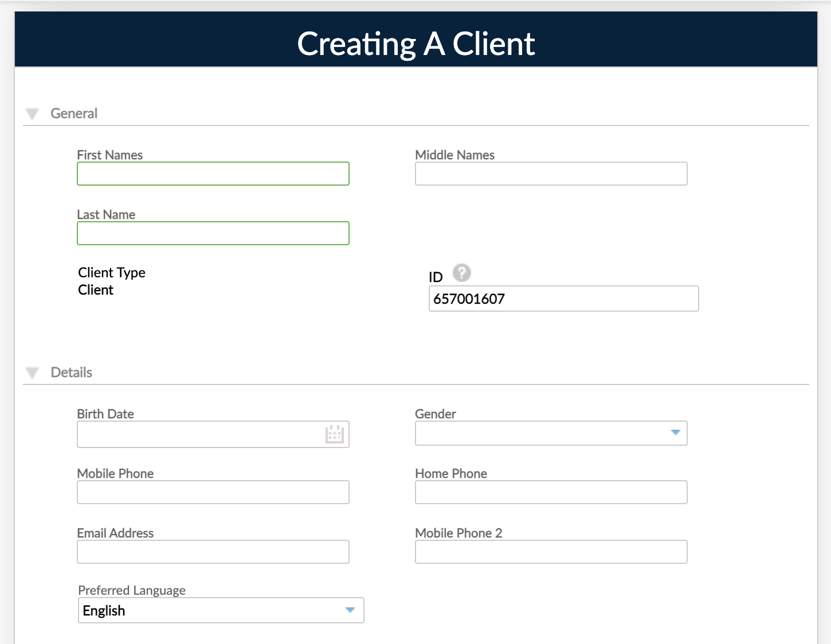This screenshot has width=831, height=644.
Task: Collapse the Details section triangle
Action: click(33, 372)
